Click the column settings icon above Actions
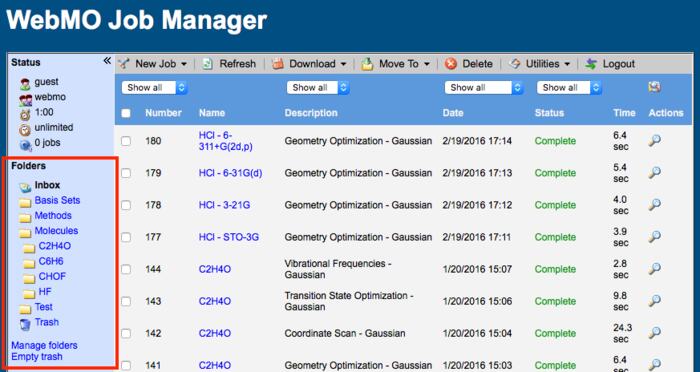Screen dimensions: 700x372 tap(654, 87)
